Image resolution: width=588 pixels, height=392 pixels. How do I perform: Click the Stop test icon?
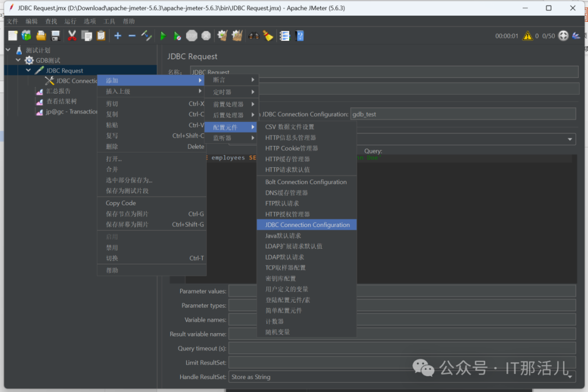click(192, 35)
